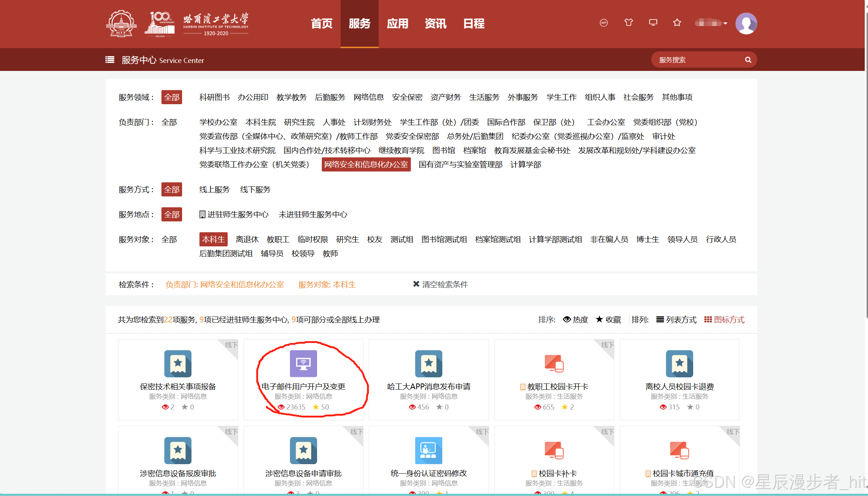The height and width of the screenshot is (496, 868).
Task: Select 线上服务 service mode filter
Action: 214,190
